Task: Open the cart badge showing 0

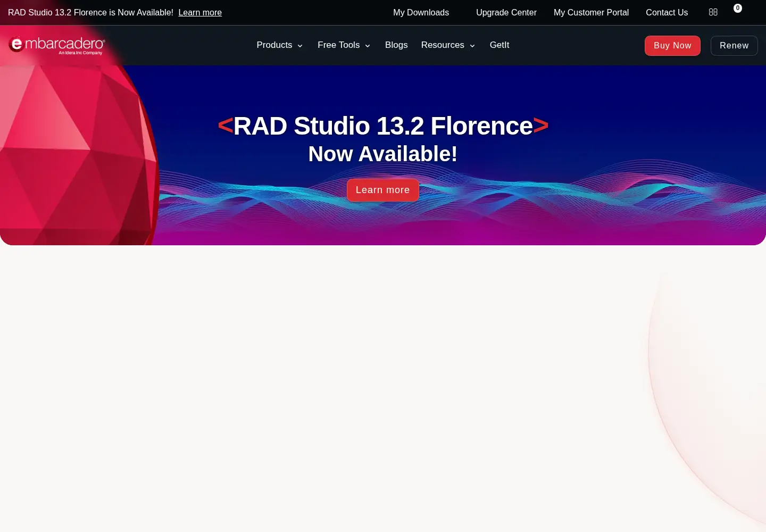Action: pyautogui.click(x=738, y=8)
